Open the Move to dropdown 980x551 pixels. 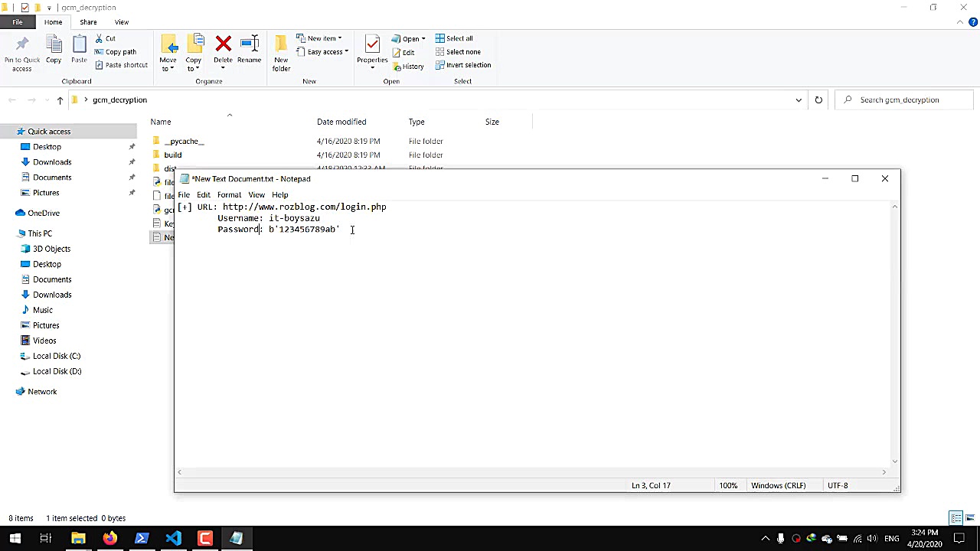tap(168, 54)
